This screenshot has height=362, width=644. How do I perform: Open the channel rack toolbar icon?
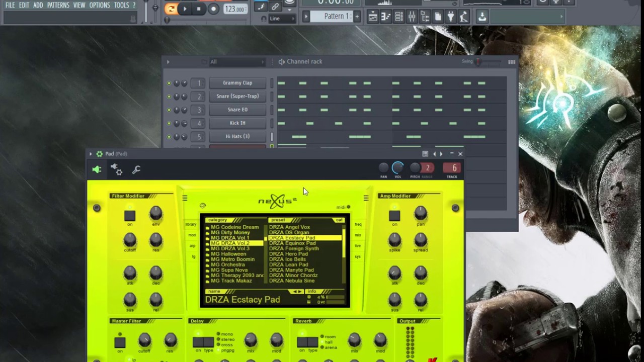(399, 17)
